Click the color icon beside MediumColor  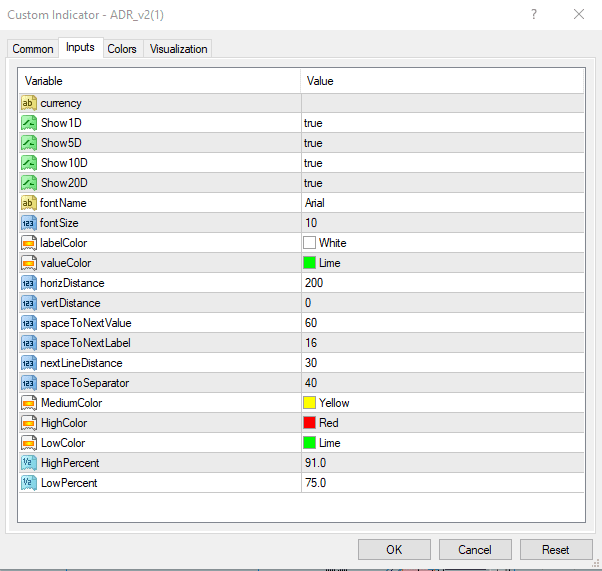point(29,403)
